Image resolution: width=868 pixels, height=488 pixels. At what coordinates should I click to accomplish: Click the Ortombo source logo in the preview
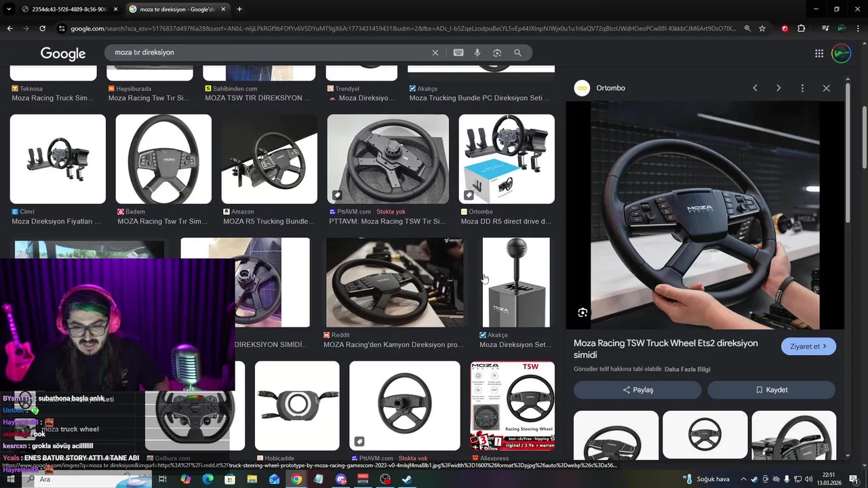pos(582,88)
